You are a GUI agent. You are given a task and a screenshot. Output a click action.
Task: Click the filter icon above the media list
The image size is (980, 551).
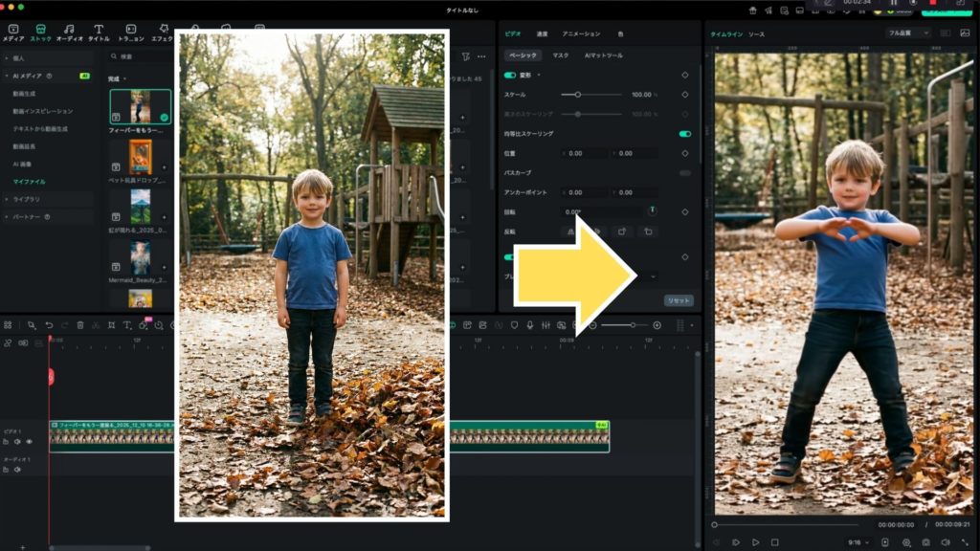(x=466, y=57)
